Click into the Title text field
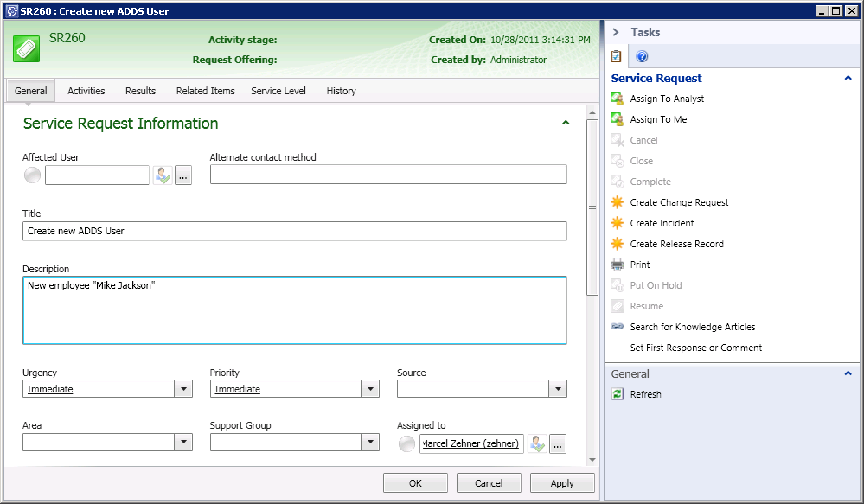 [x=294, y=231]
